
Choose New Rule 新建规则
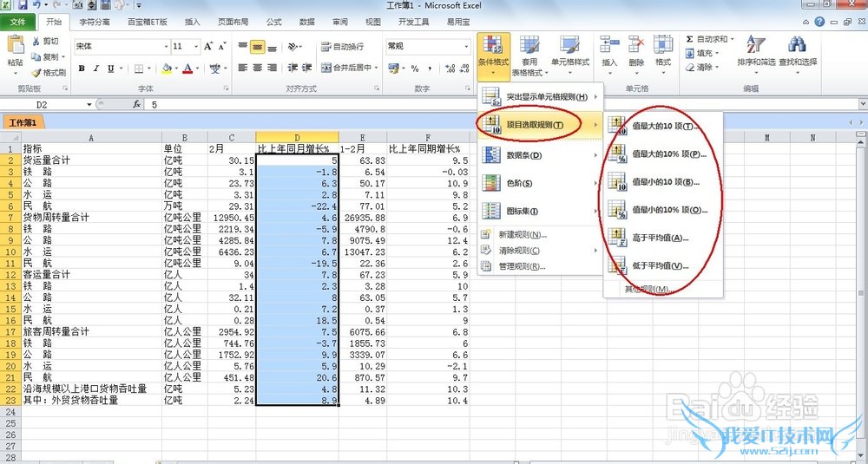coord(540,234)
